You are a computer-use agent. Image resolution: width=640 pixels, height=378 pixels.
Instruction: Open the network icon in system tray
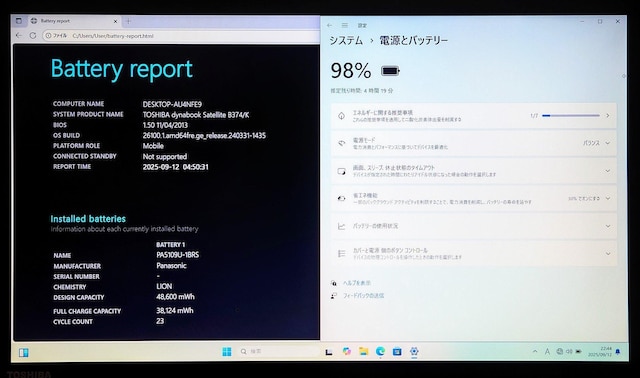(560, 351)
